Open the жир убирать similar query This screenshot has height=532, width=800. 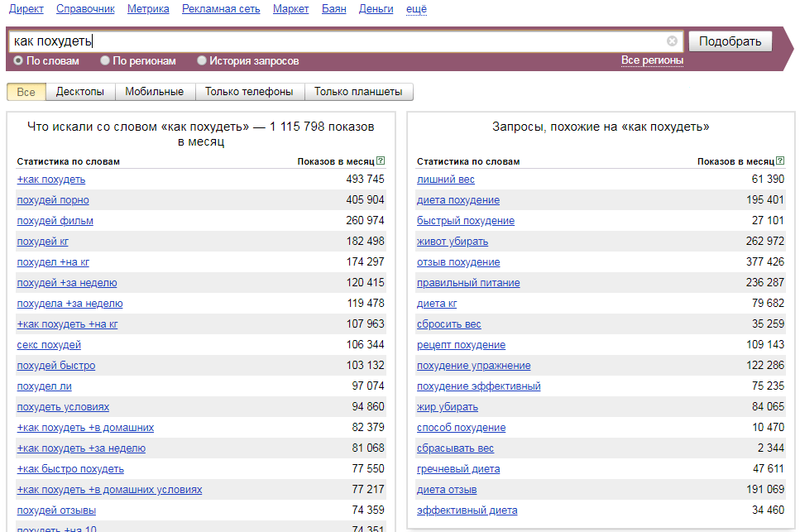(x=448, y=407)
